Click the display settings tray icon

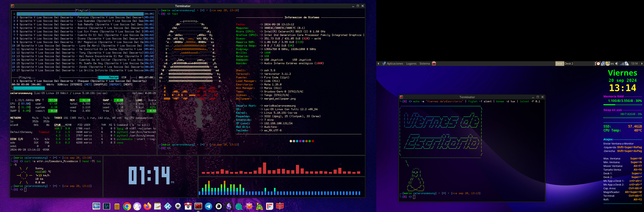tap(608, 64)
